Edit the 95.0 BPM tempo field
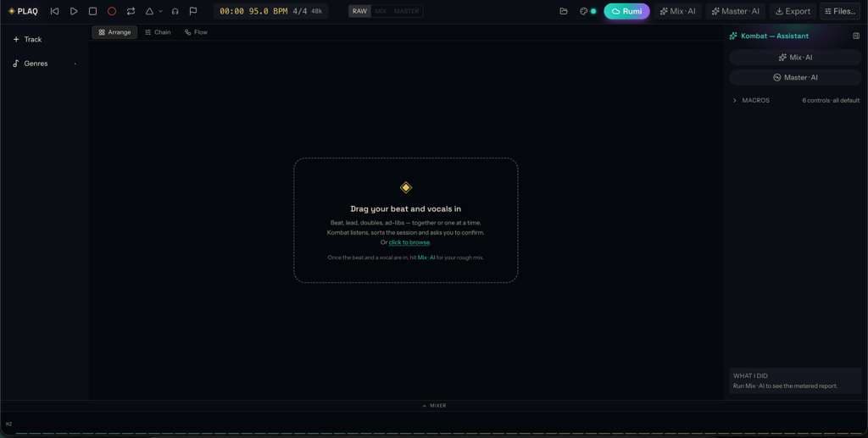 (x=268, y=11)
